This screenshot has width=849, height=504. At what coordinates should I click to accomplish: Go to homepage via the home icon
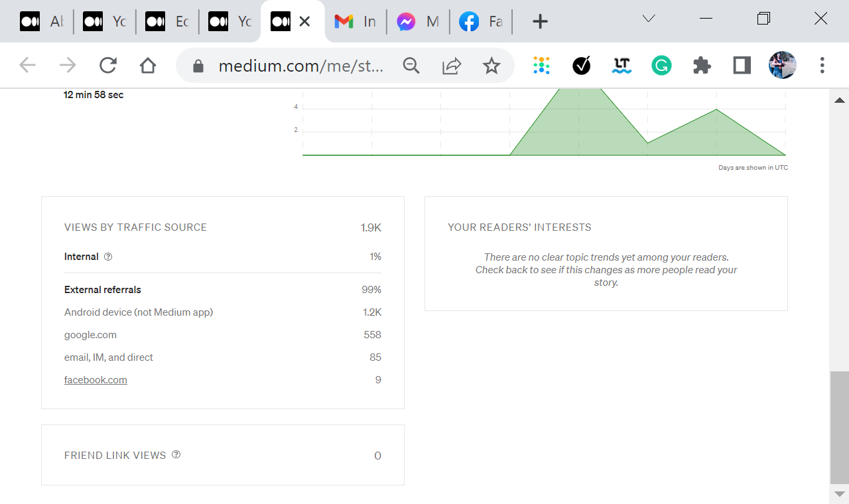click(x=147, y=65)
